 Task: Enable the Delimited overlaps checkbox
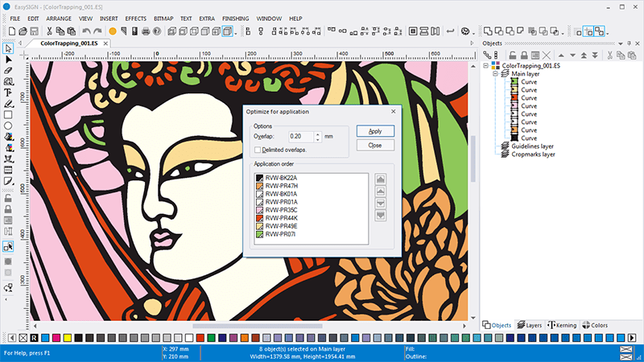tap(257, 150)
